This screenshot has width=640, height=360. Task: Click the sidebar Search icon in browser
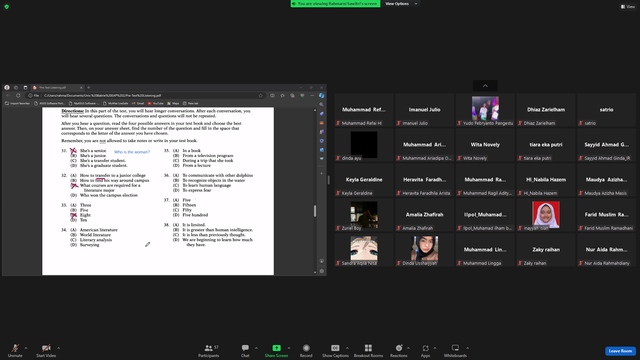[x=322, y=104]
